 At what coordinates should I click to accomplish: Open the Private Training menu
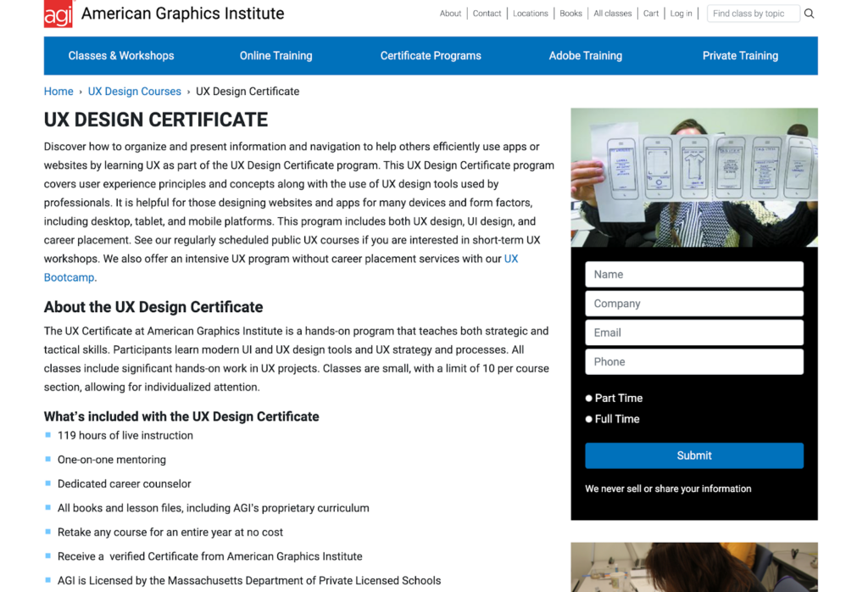point(740,55)
